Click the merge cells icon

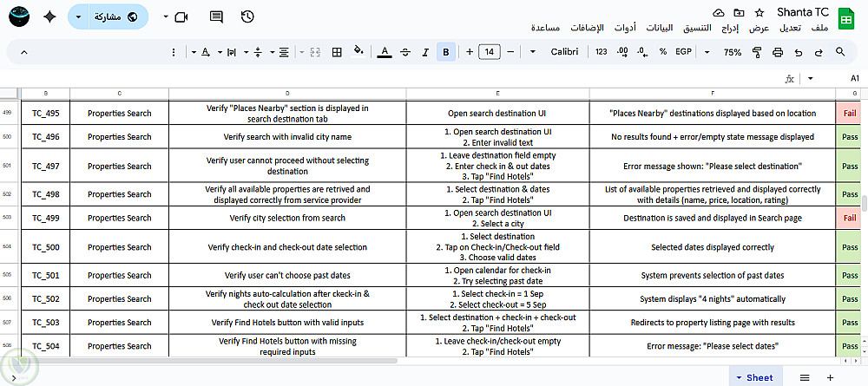coord(316,52)
